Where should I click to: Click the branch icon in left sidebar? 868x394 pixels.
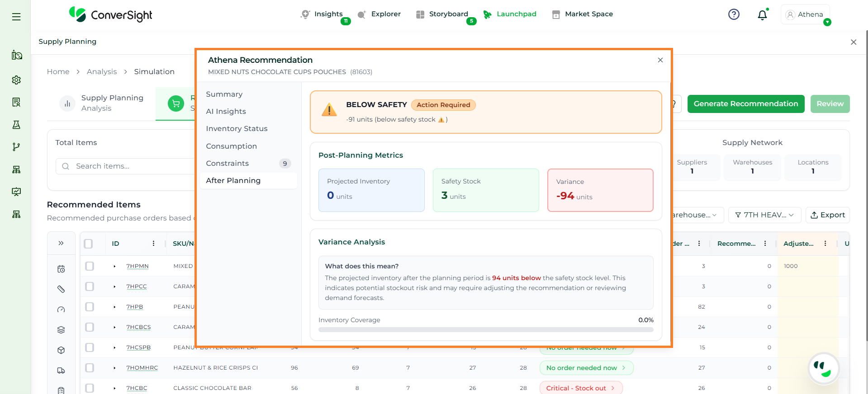pos(16,147)
